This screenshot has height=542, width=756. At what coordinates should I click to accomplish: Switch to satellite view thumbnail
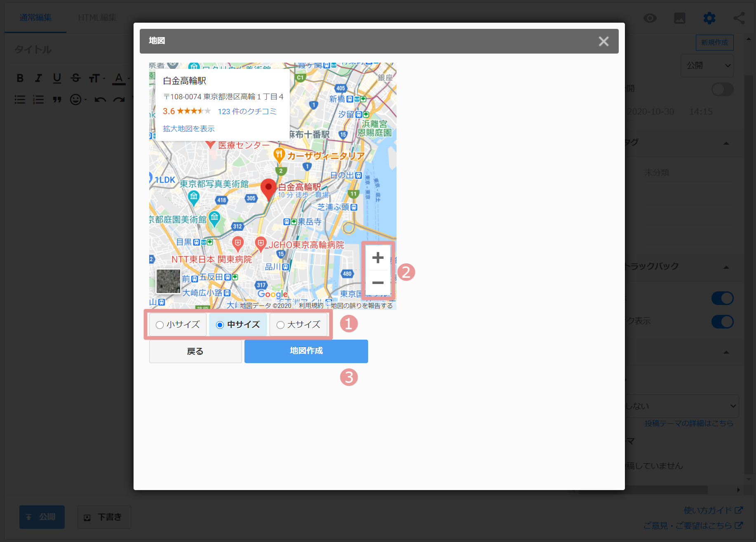click(168, 281)
